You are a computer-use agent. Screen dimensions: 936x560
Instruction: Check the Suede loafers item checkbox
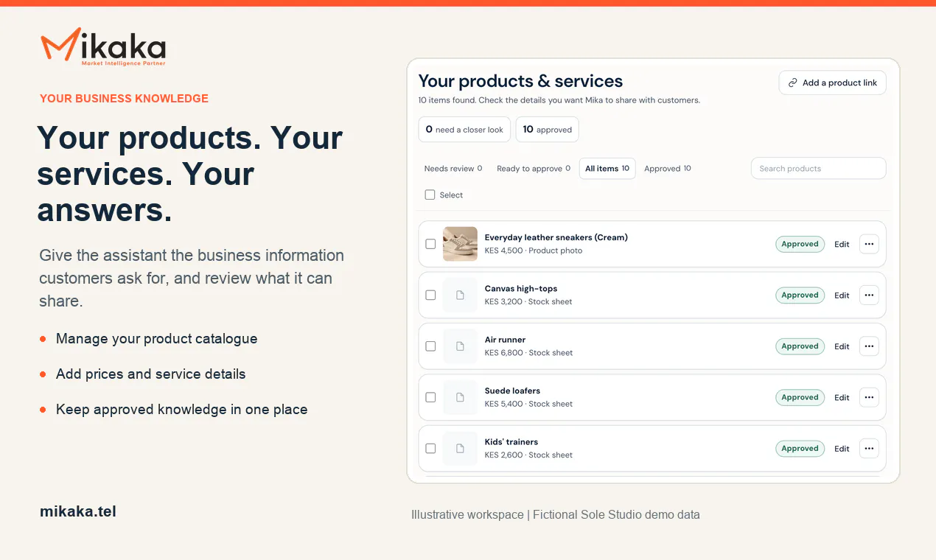pos(430,397)
